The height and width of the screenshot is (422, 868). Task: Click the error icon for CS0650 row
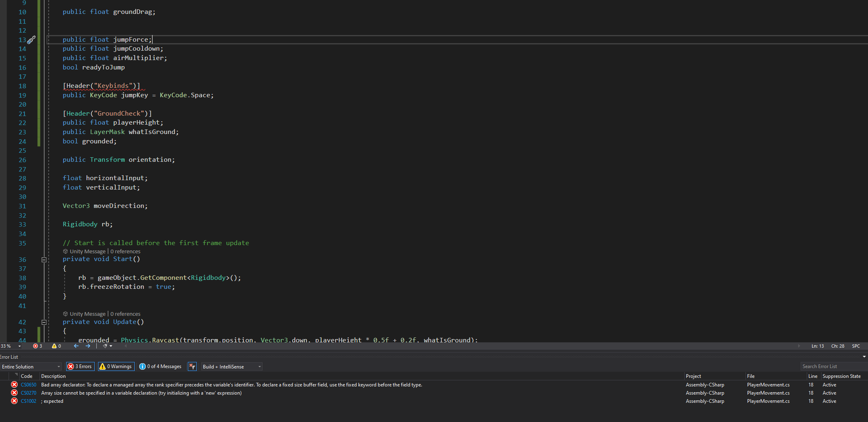coord(14,385)
